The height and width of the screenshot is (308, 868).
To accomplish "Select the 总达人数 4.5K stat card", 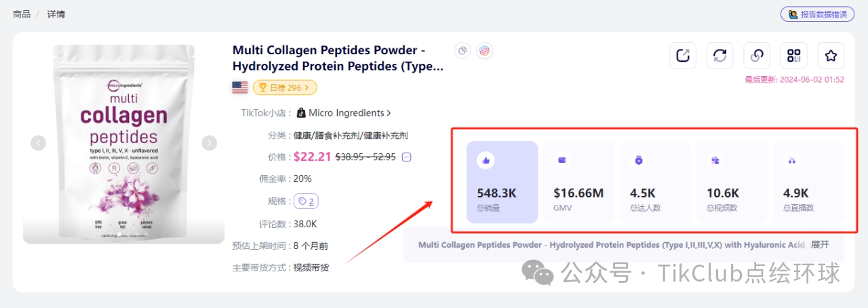I will 655,182.
